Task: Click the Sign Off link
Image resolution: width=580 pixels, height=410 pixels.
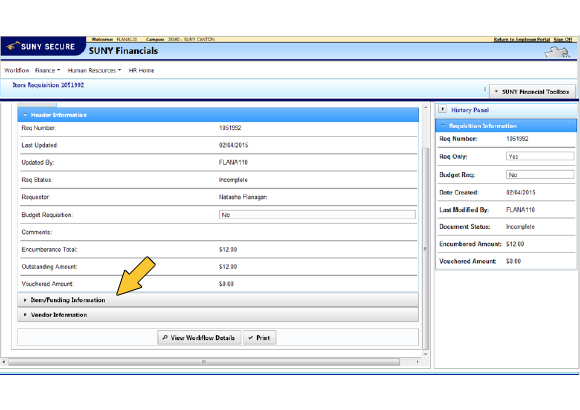Action: [x=563, y=39]
